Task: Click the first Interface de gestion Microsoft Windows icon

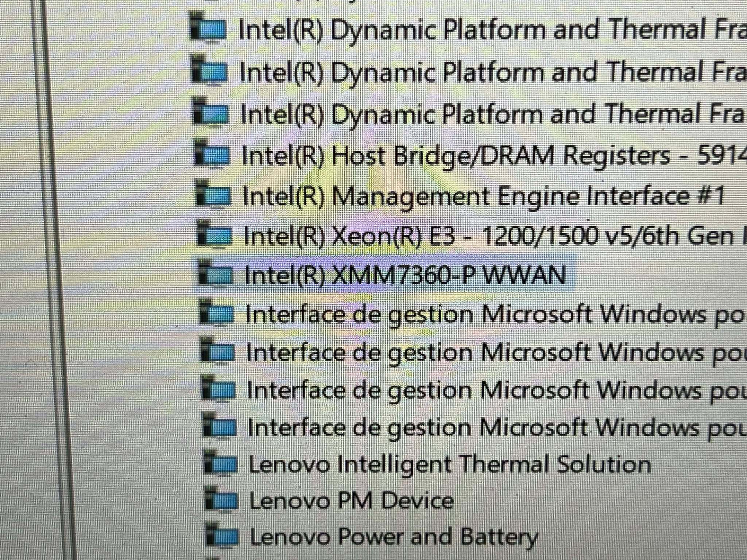Action: [216, 312]
